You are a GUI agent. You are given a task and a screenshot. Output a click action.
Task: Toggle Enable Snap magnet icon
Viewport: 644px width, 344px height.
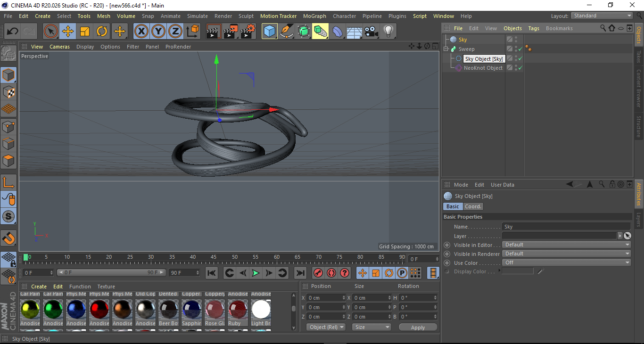(x=8, y=238)
